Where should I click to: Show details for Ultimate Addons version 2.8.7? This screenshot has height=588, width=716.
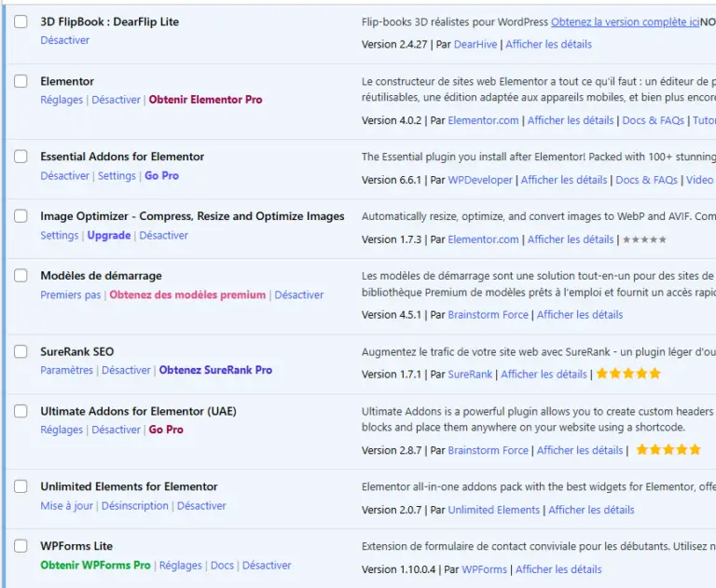[x=580, y=451]
